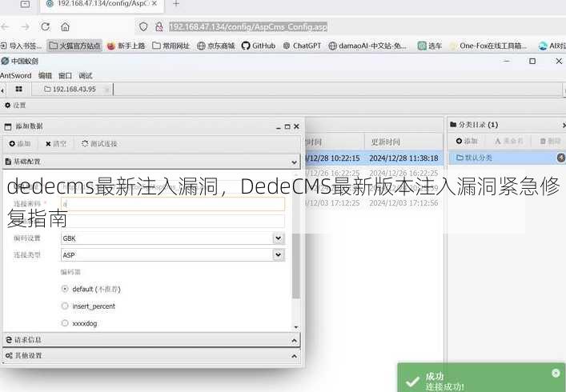Image resolution: width=566 pixels, height=392 pixels.
Task: Switch to the 192.168.43.95 tab
Action: (x=70, y=89)
